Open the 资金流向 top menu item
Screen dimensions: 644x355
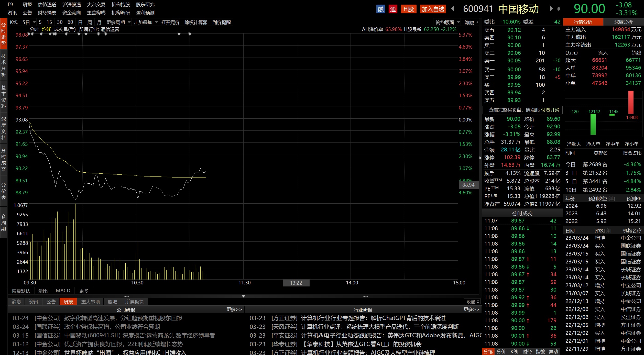click(x=71, y=13)
